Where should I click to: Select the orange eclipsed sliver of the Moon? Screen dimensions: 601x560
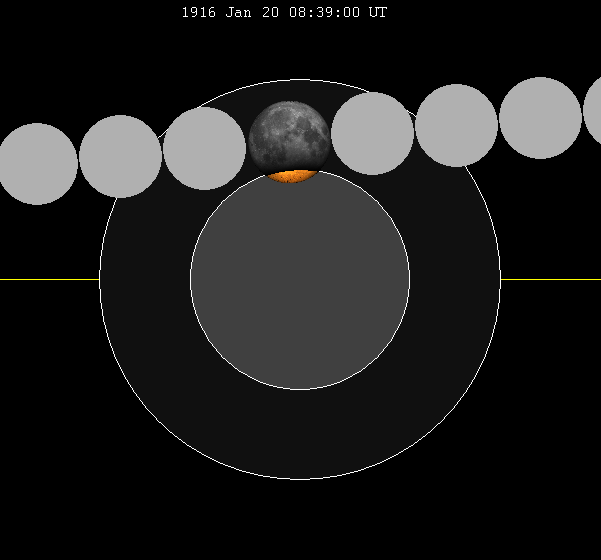point(292,176)
